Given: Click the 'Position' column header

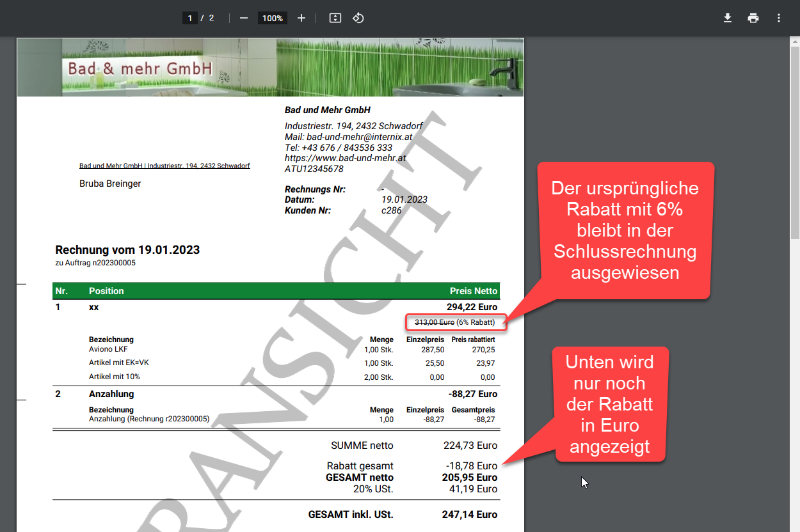Looking at the screenshot, I should 106,291.
